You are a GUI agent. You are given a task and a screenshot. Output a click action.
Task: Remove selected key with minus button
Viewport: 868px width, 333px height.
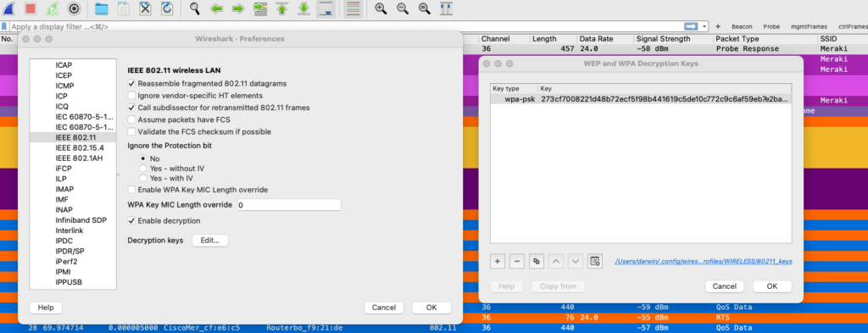(516, 261)
